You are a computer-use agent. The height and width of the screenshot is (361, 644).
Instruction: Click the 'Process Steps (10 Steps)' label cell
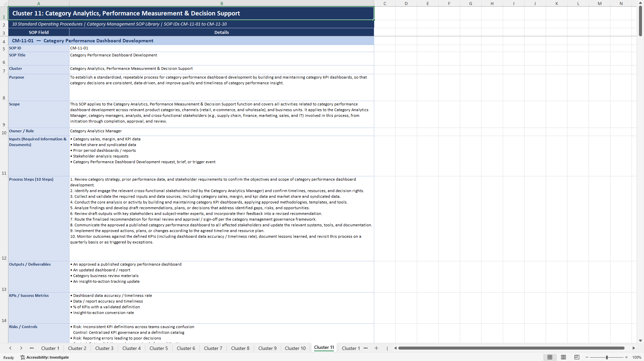coord(39,219)
